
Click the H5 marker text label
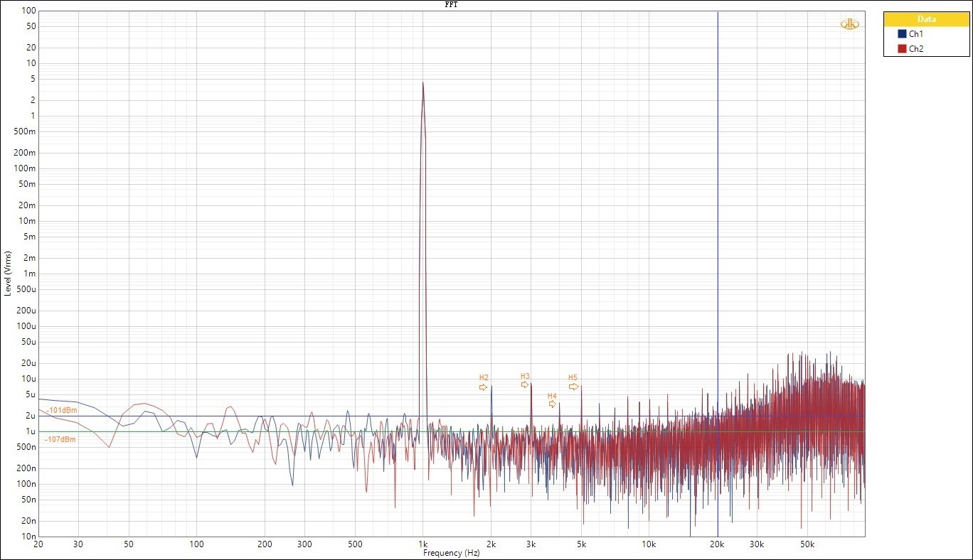[573, 377]
